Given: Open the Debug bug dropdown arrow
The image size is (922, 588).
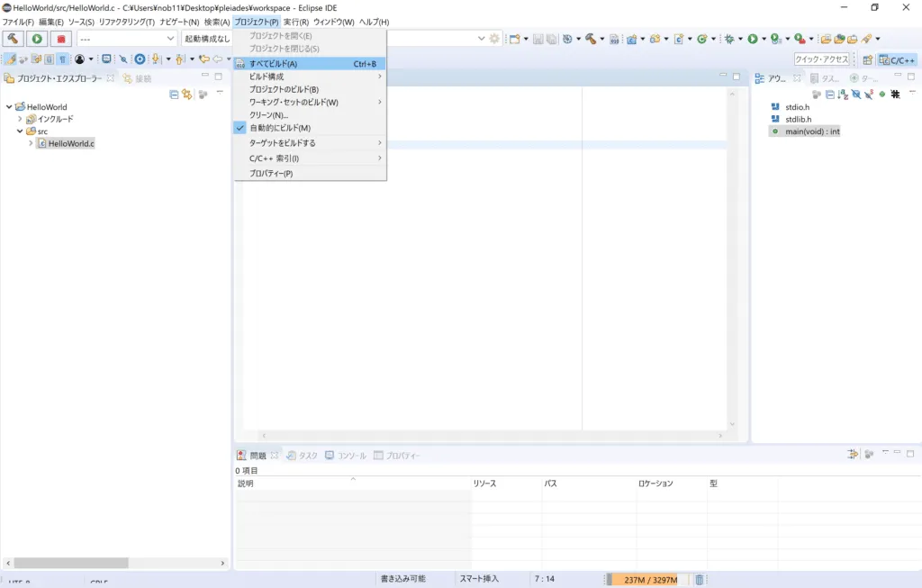Looking at the screenshot, I should pos(740,39).
